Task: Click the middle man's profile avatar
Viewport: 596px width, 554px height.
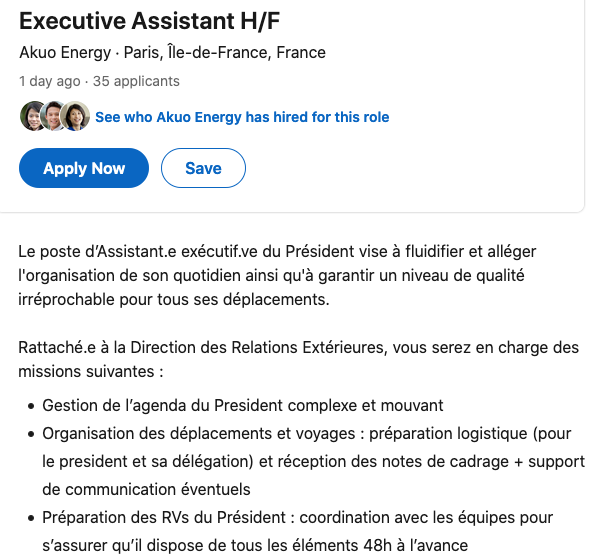Action: point(54,116)
